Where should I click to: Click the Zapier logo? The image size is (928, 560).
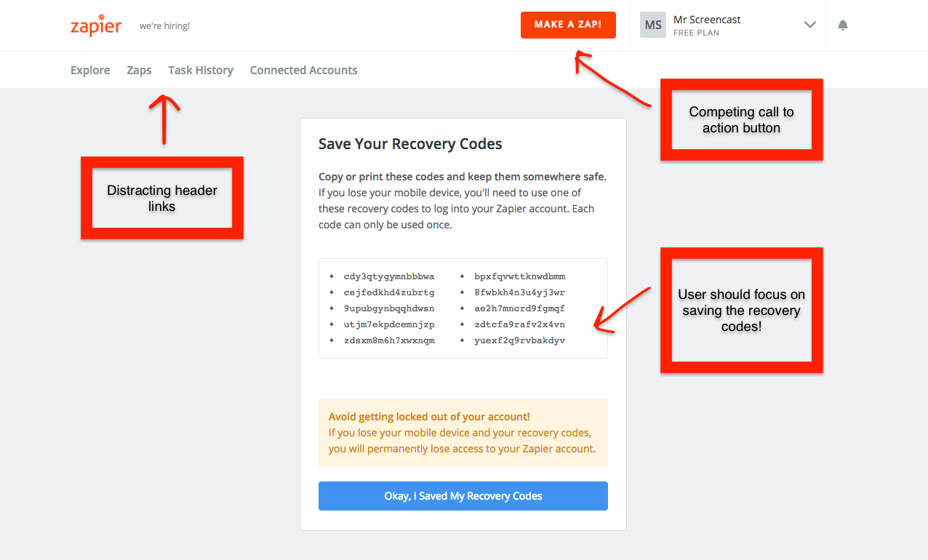pos(95,25)
